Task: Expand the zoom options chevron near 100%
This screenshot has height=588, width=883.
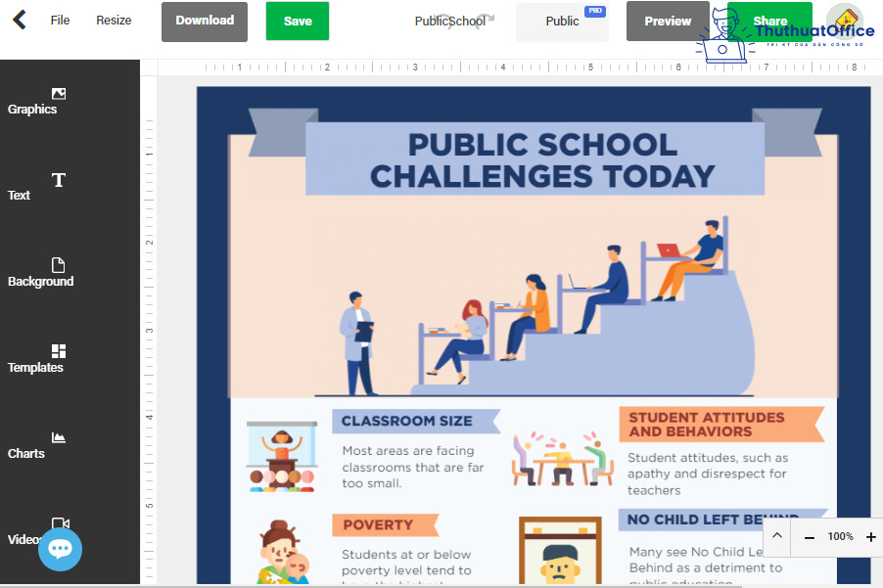Action: [x=776, y=537]
